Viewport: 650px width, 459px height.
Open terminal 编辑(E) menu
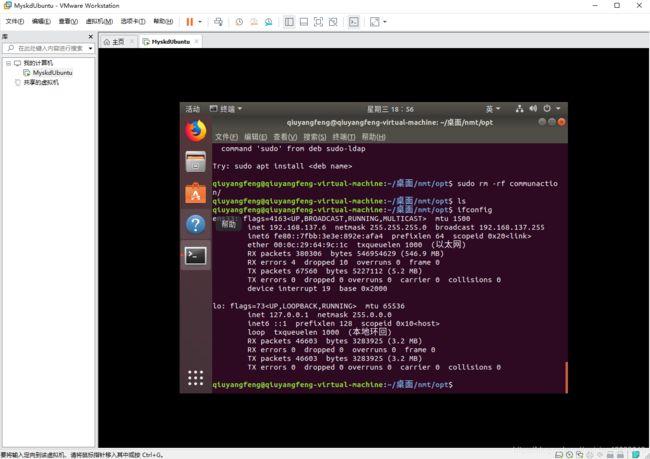tap(256, 137)
